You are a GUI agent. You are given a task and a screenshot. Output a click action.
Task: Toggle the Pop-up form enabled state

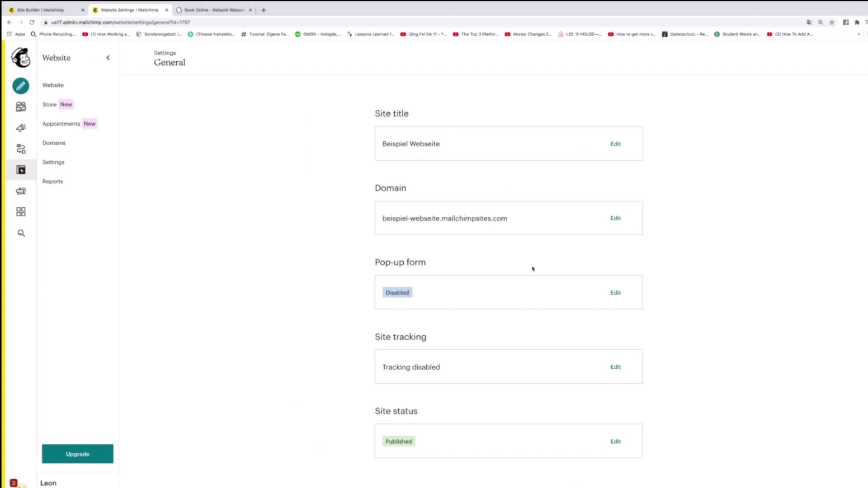pos(615,292)
